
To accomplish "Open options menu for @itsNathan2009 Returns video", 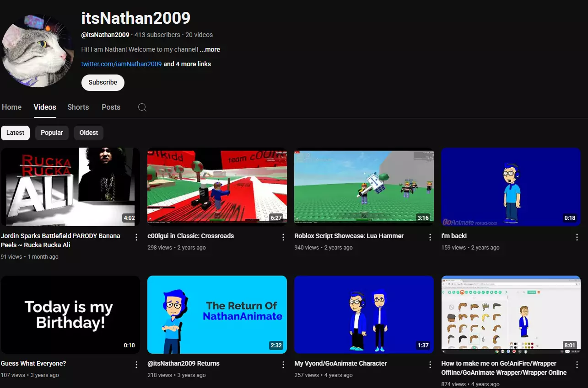I will (x=283, y=364).
